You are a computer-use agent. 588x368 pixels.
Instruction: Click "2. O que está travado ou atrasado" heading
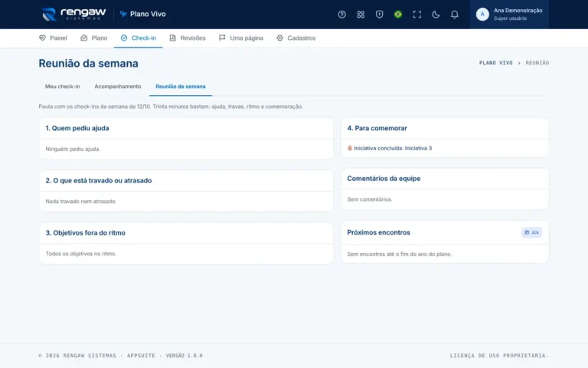pyautogui.click(x=99, y=181)
